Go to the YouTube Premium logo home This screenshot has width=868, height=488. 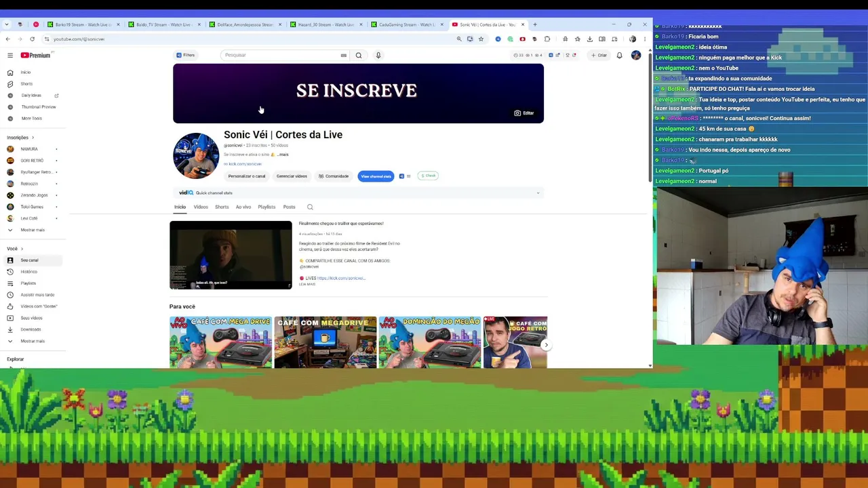point(35,55)
